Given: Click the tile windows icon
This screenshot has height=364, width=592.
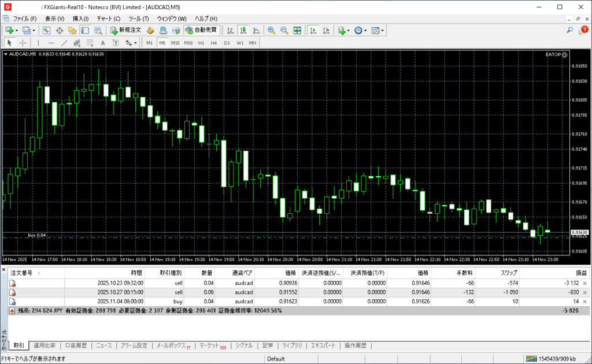Looking at the screenshot, I should pyautogui.click(x=297, y=30).
